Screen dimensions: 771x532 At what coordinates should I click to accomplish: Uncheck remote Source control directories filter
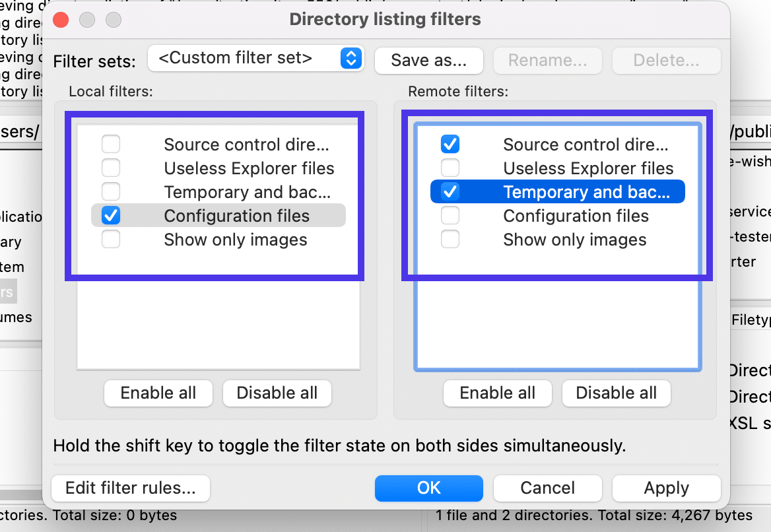[x=450, y=145]
